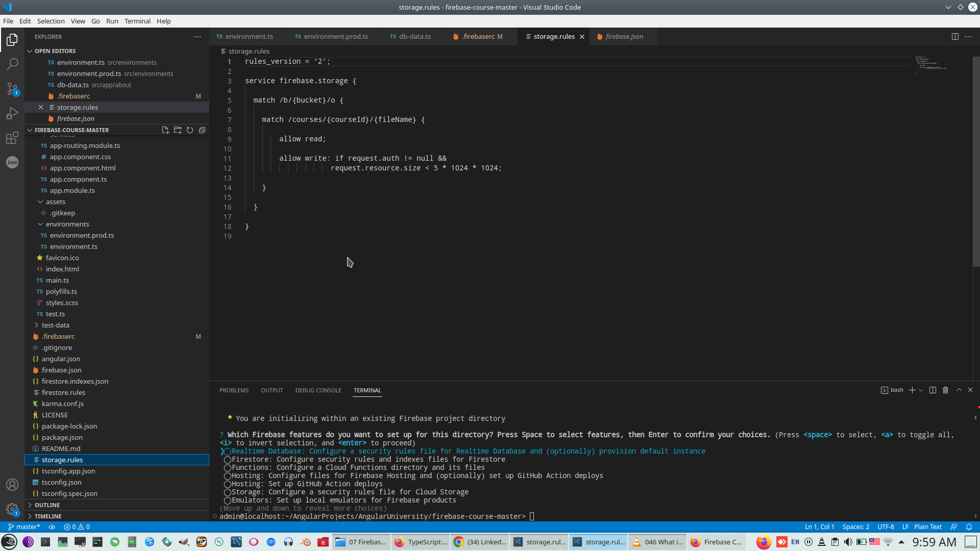Kill terminal with the trash icon
The image size is (980, 551).
pos(945,390)
